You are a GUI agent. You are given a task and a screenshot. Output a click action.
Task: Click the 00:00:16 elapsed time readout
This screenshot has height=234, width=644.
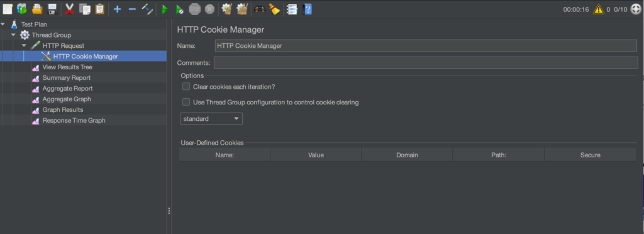point(576,9)
